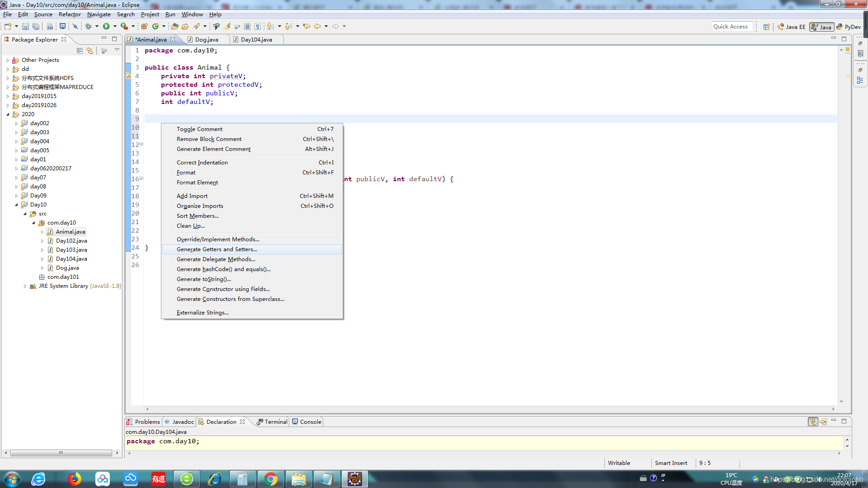This screenshot has height=488, width=868.
Task: Click Next Annotation arrow icon
Action: (270, 26)
